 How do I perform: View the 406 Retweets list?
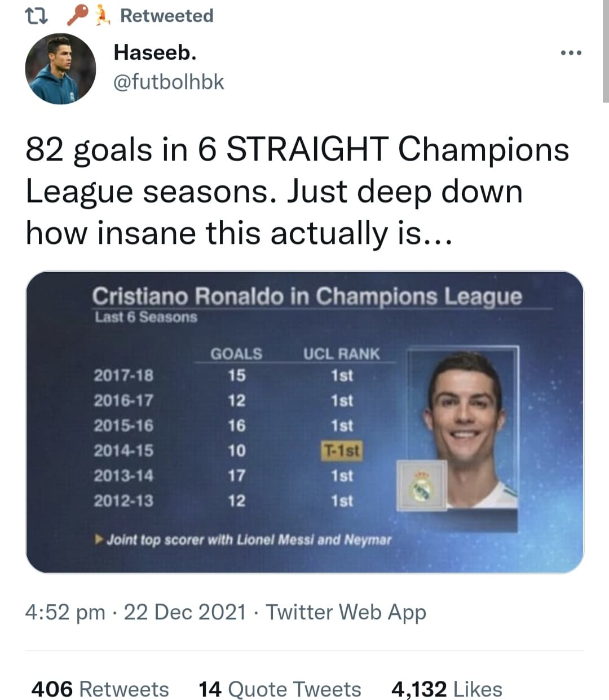coord(100,689)
